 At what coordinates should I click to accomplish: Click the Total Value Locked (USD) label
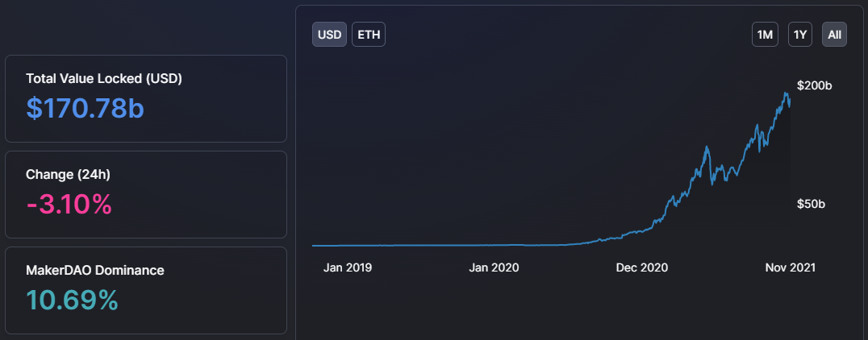click(104, 78)
